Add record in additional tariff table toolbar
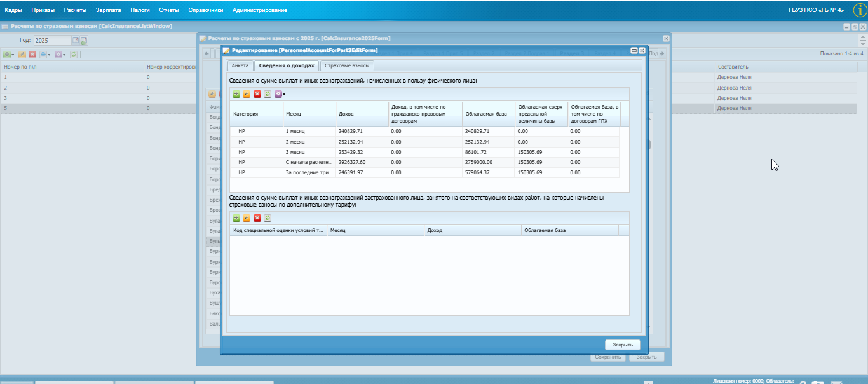 [236, 218]
